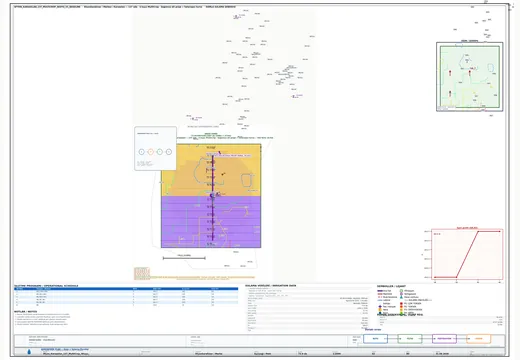Click the red circle symbol in the legend
The image size is (520, 360).
click(401, 303)
